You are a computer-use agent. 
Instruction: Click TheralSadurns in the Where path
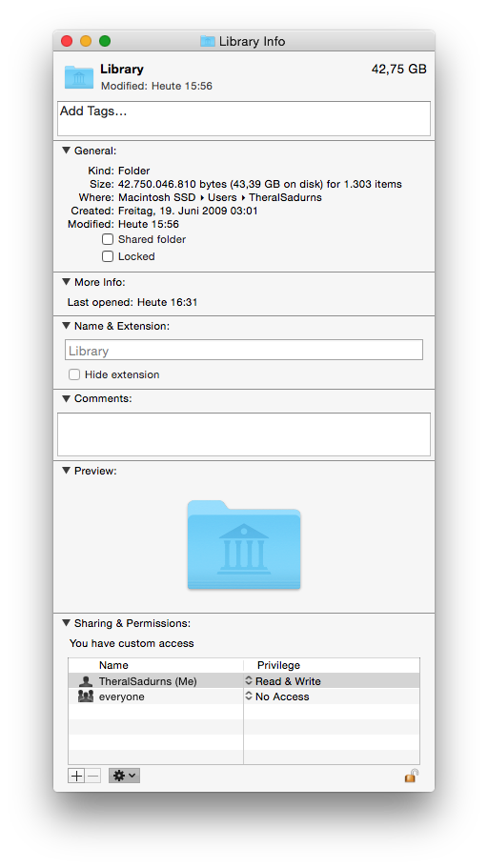pyautogui.click(x=285, y=197)
